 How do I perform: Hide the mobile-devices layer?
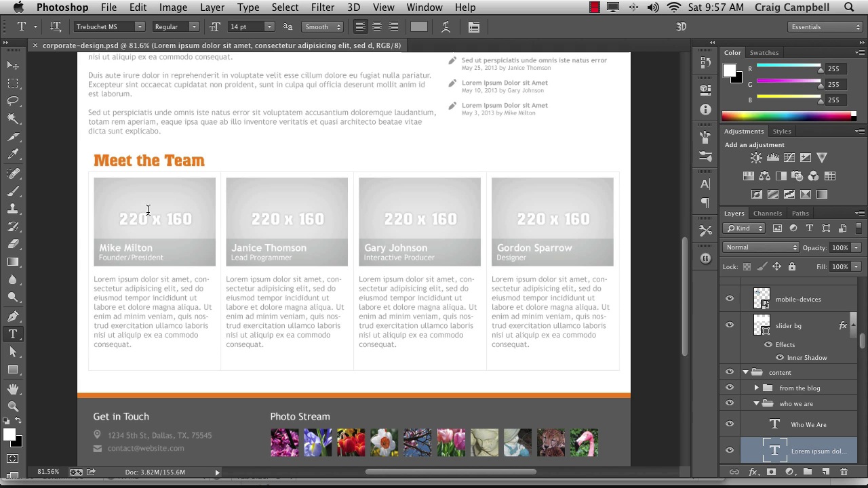tap(730, 299)
